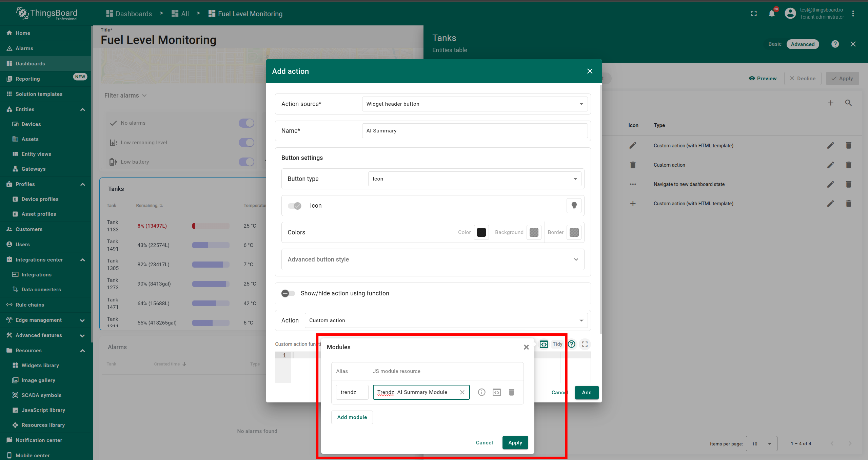This screenshot has width=868, height=460.
Task: Expand code editor to fullscreen
Action: (x=585, y=344)
